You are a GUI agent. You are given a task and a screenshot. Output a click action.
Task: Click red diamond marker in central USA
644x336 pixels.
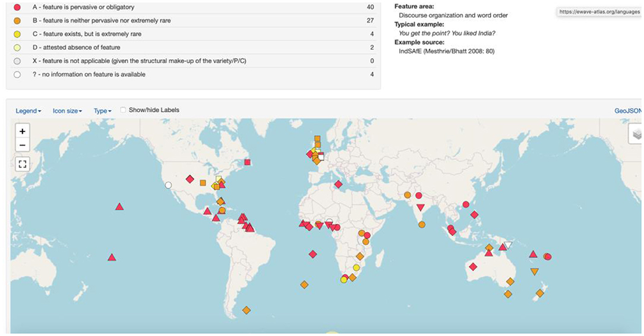190,179
